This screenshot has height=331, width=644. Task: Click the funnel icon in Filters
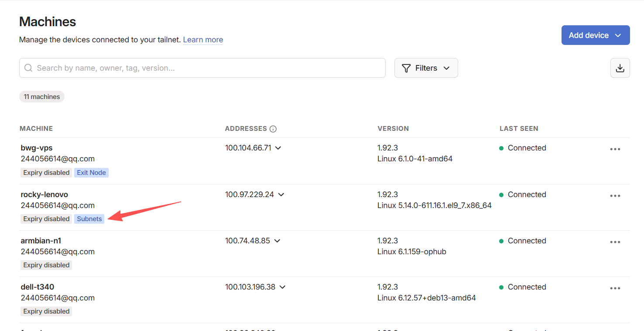click(x=406, y=68)
